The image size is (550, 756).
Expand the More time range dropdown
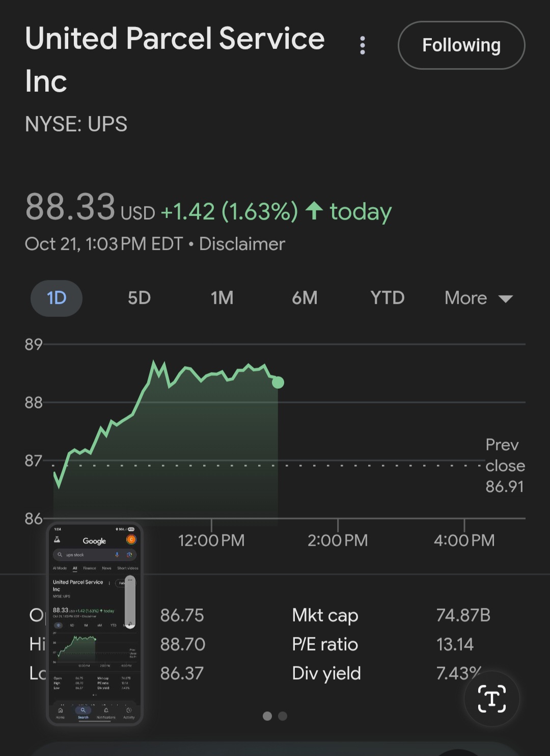click(478, 298)
